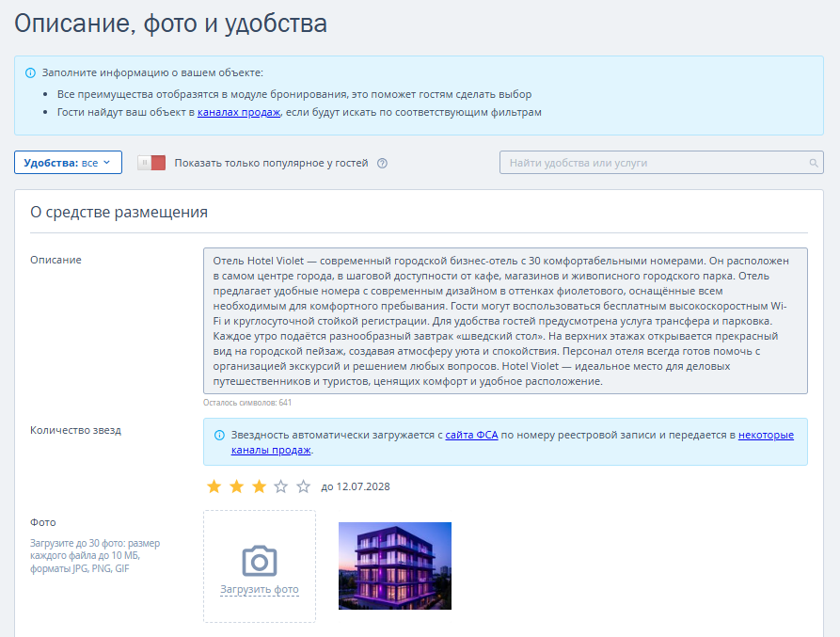This screenshot has width=840, height=637.
Task: Open 'некоторые каналы продаж' link
Action: (x=766, y=435)
